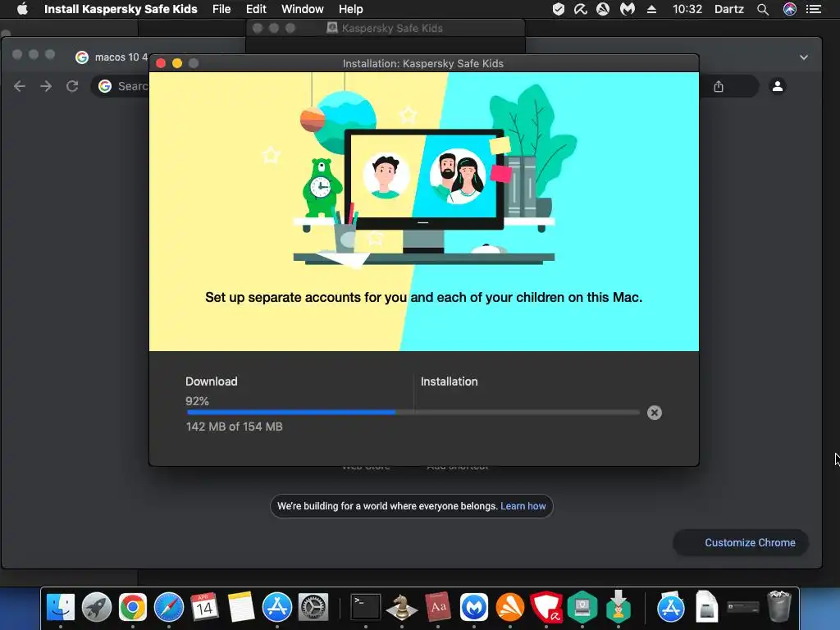Viewport: 840px width, 630px height.
Task: Click the 10:32 clock in the menu bar
Action: [x=687, y=9]
